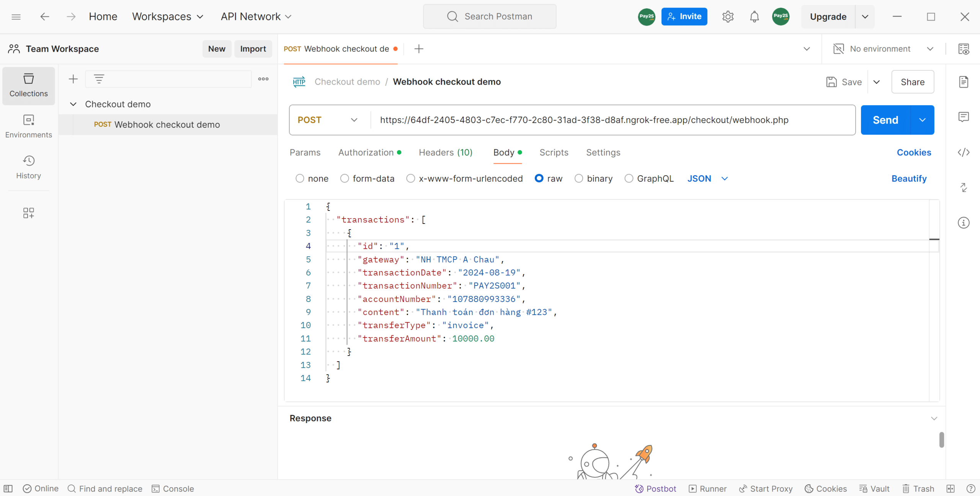Go back with the left arrow
This screenshot has width=980, height=496.
point(45,16)
